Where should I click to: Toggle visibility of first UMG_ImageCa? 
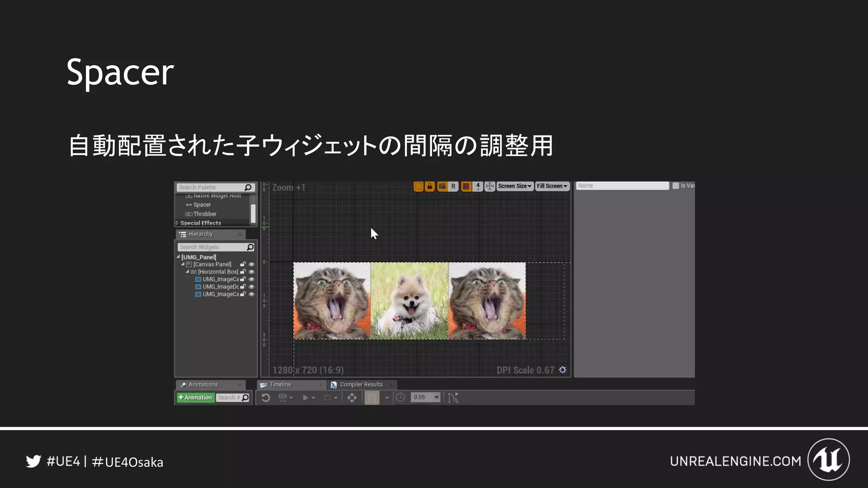point(251,280)
